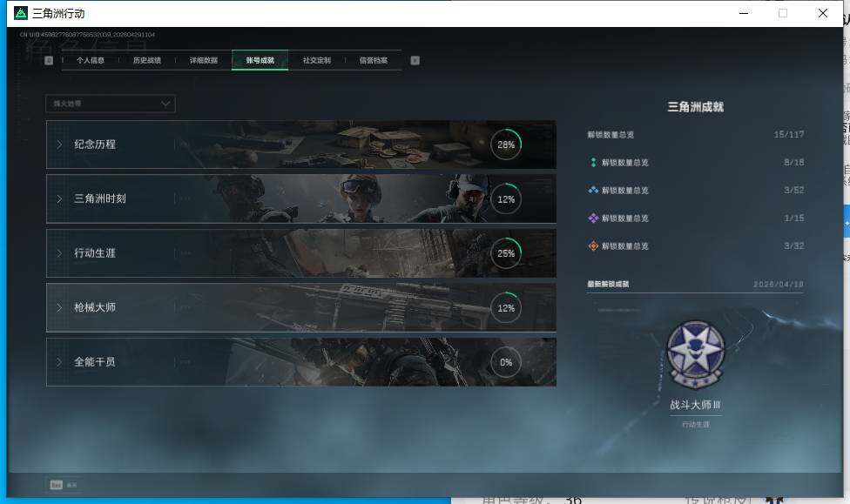
Task: Click the 全能干员 category title
Action: click(95, 362)
